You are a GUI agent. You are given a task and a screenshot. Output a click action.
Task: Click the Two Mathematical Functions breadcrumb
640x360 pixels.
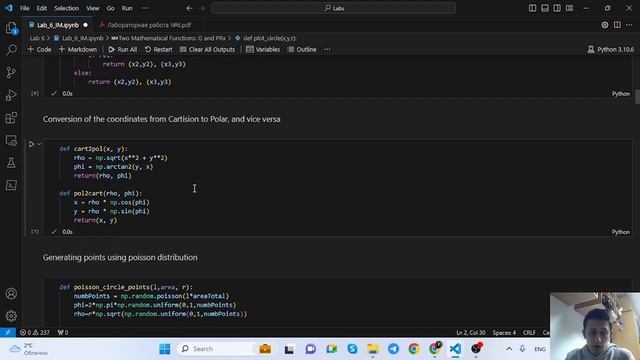tap(168, 38)
